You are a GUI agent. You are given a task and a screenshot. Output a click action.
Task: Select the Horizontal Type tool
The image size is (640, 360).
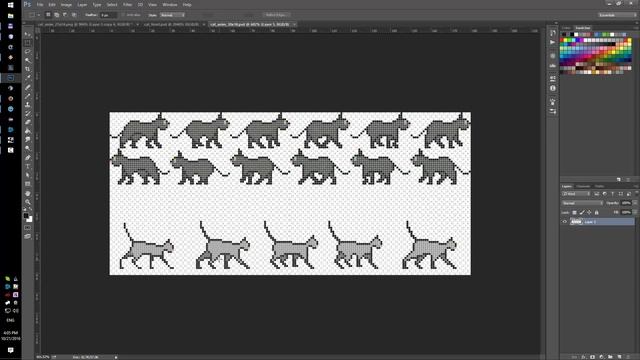27,167
